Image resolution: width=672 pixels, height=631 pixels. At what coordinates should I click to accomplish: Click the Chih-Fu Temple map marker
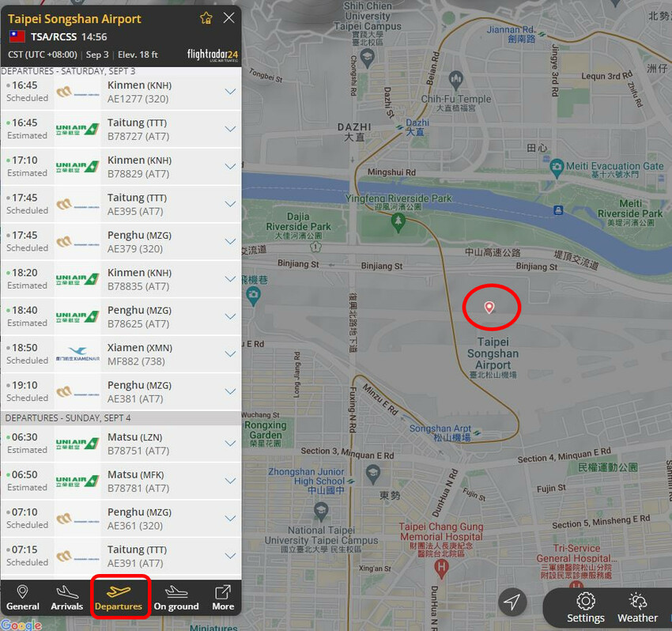tap(455, 78)
